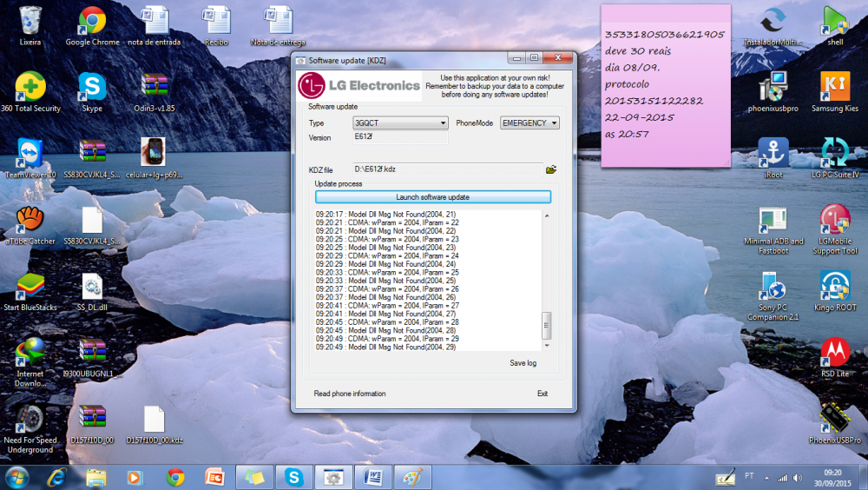The image size is (868, 490).
Task: Open the Lixeira recycle bin icon
Action: coord(30,26)
